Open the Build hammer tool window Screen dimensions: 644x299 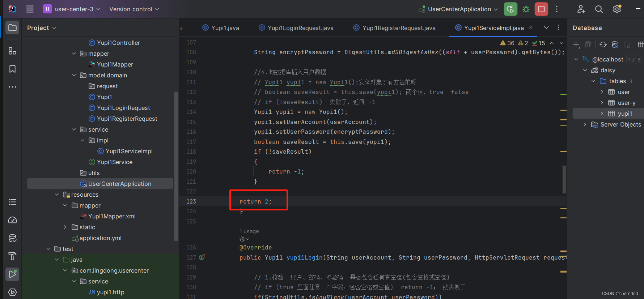[12, 256]
